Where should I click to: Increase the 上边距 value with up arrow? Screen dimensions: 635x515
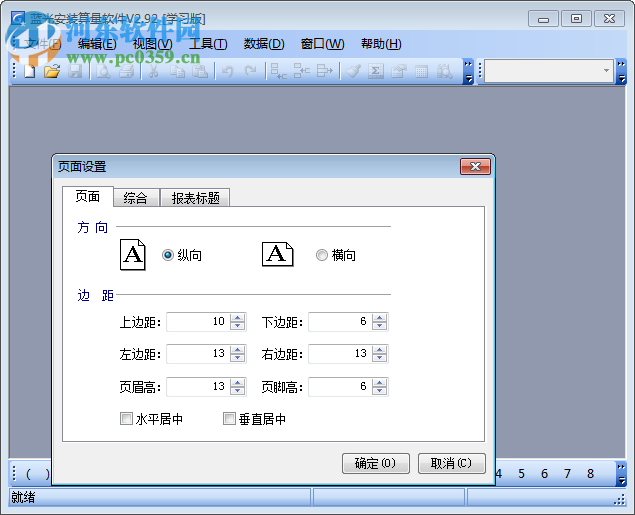[237, 318]
